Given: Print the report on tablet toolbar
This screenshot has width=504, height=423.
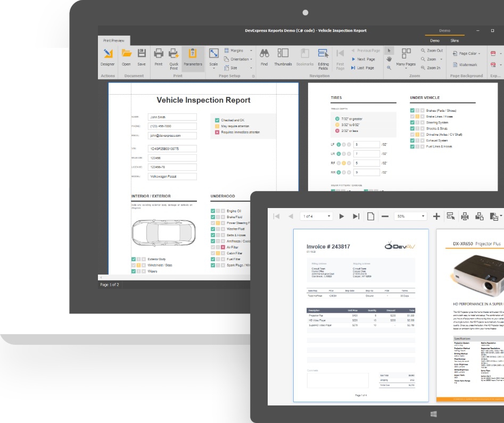Looking at the screenshot, I should pos(465,217).
